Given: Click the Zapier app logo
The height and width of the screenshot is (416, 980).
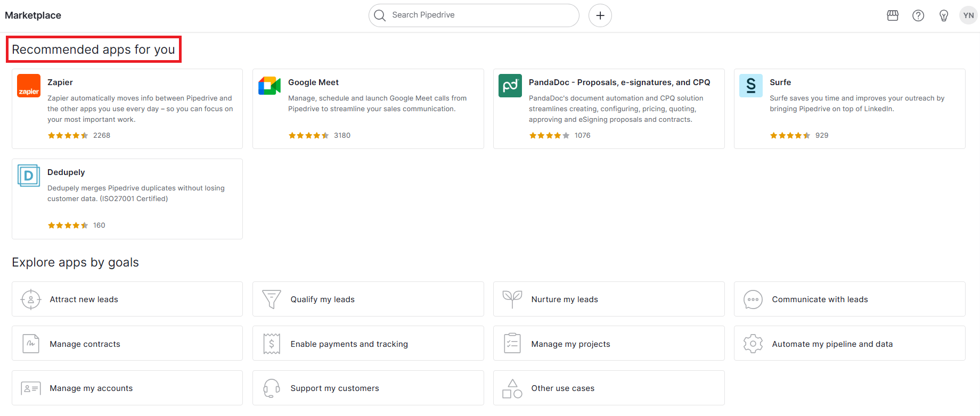Looking at the screenshot, I should click(29, 86).
